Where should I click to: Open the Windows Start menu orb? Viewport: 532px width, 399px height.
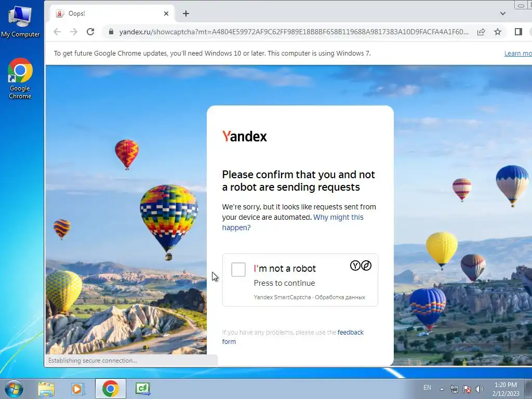[x=14, y=389]
